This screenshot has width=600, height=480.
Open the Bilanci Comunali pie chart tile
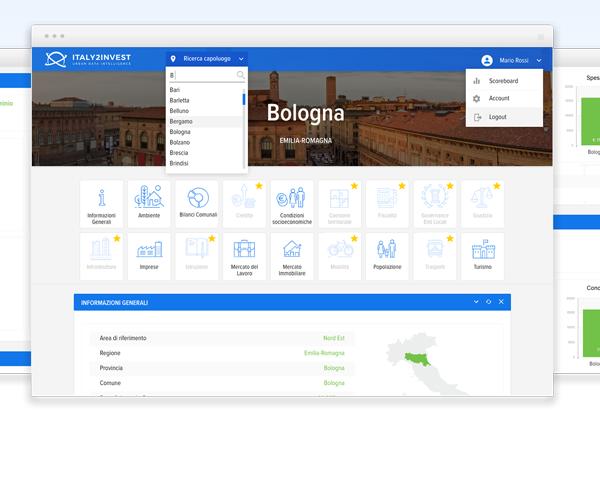pos(197,203)
